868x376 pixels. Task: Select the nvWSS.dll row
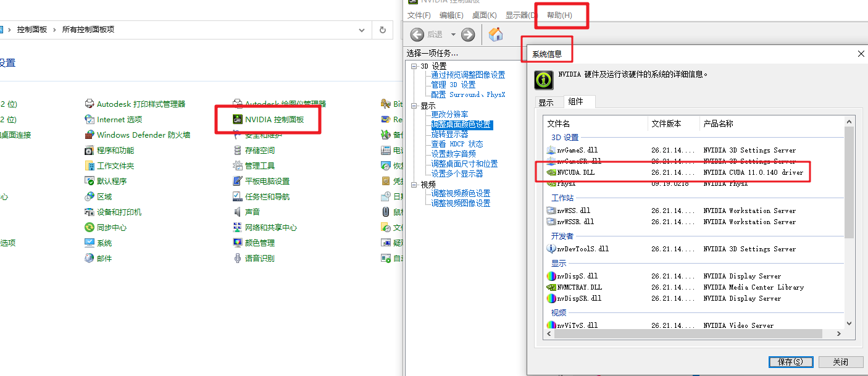[695, 211]
